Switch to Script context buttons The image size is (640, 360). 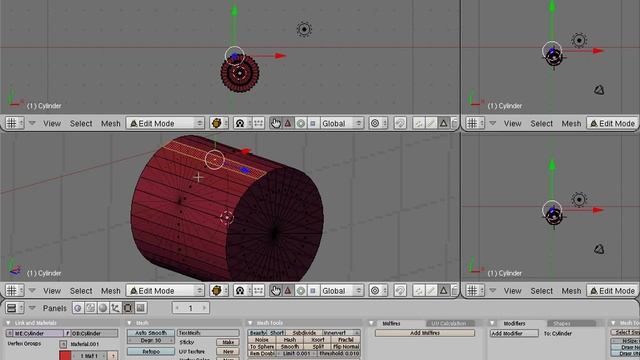tap(90, 308)
